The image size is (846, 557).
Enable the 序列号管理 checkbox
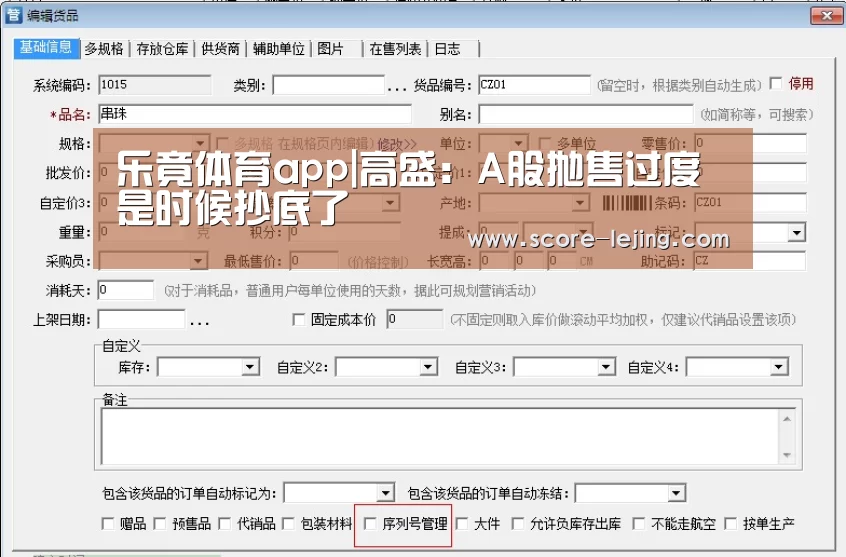[x=370, y=524]
